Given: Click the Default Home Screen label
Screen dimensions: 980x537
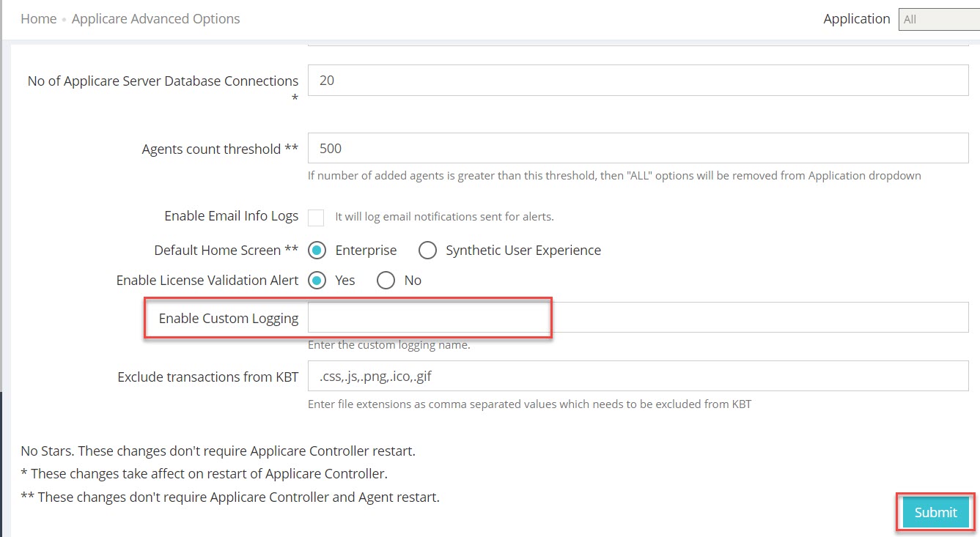Looking at the screenshot, I should click(x=226, y=251).
